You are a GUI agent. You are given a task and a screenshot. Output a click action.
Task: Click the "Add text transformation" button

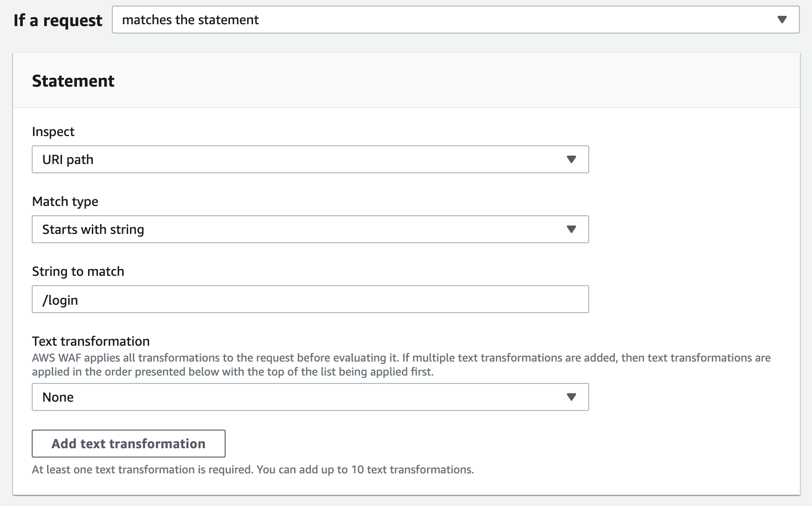128,444
